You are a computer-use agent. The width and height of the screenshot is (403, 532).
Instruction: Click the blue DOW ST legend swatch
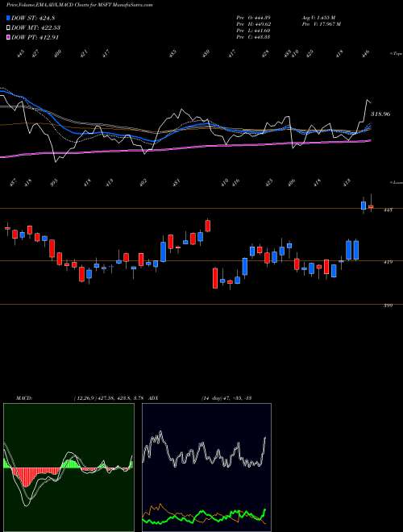coord(9,18)
